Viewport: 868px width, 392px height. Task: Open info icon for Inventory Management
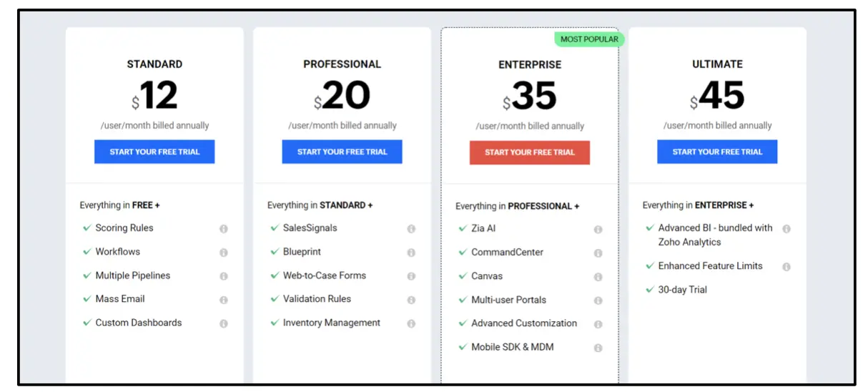(x=411, y=323)
